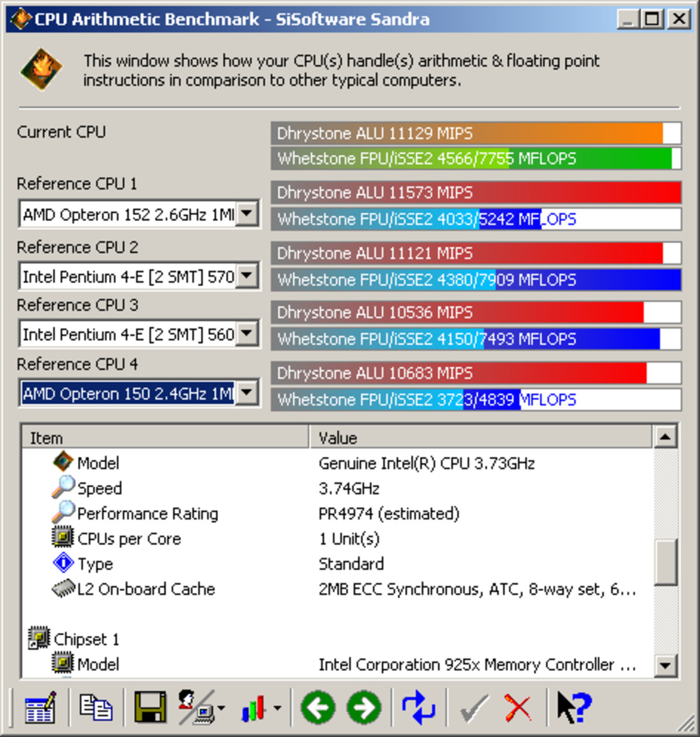Select the 'Standard' type value
The width and height of the screenshot is (700, 737).
(x=351, y=564)
